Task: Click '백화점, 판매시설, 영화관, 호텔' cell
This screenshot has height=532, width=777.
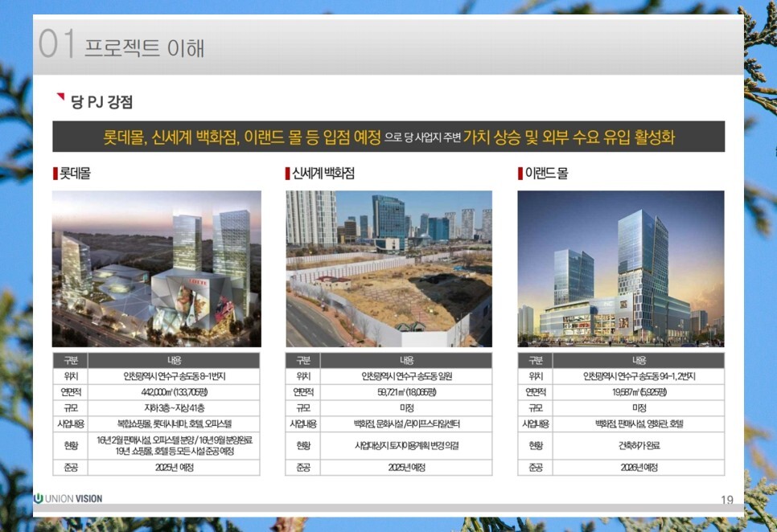Action: pos(639,424)
